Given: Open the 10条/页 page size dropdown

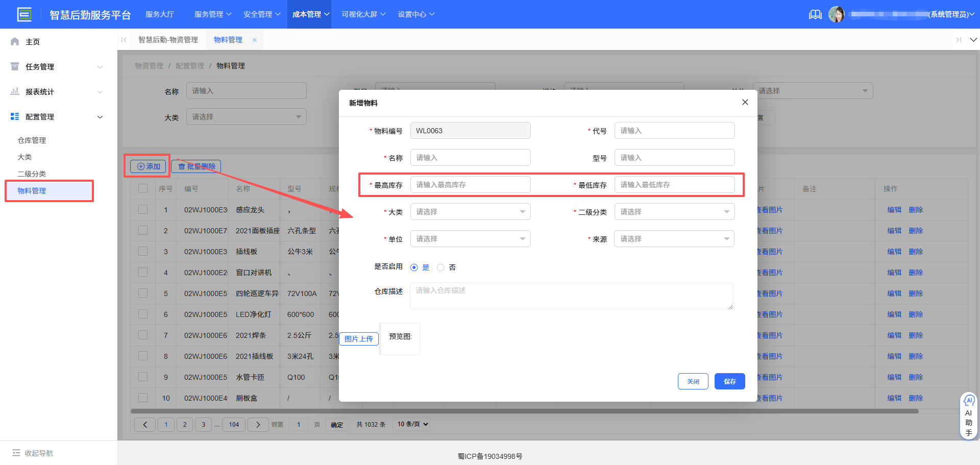Looking at the screenshot, I should point(411,424).
